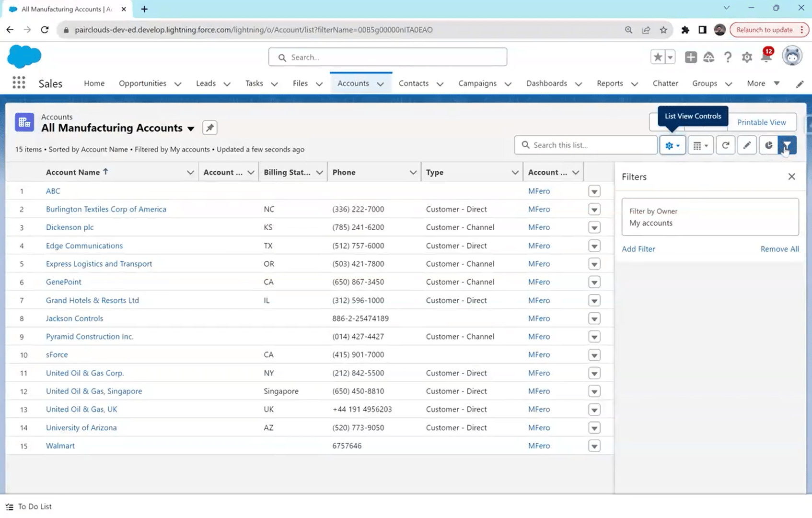Click the Salesforce cloud logo
The image size is (812, 518).
click(x=24, y=56)
